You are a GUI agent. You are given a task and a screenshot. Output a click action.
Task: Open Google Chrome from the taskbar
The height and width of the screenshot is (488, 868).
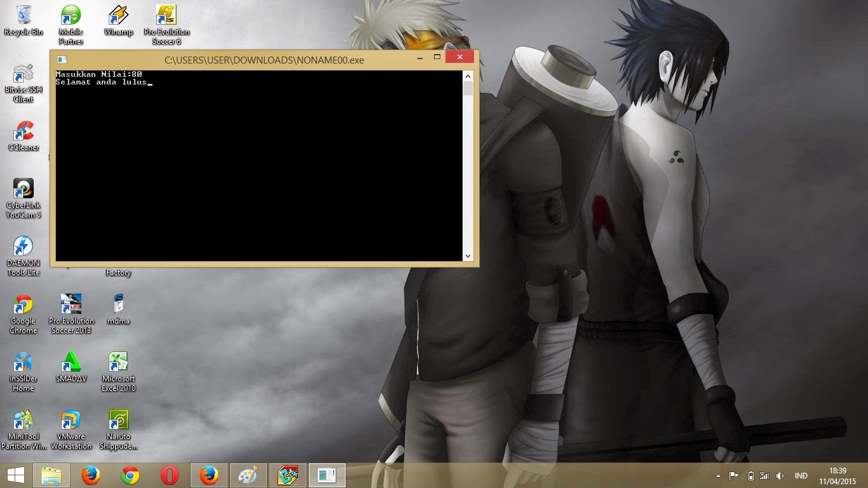click(130, 475)
